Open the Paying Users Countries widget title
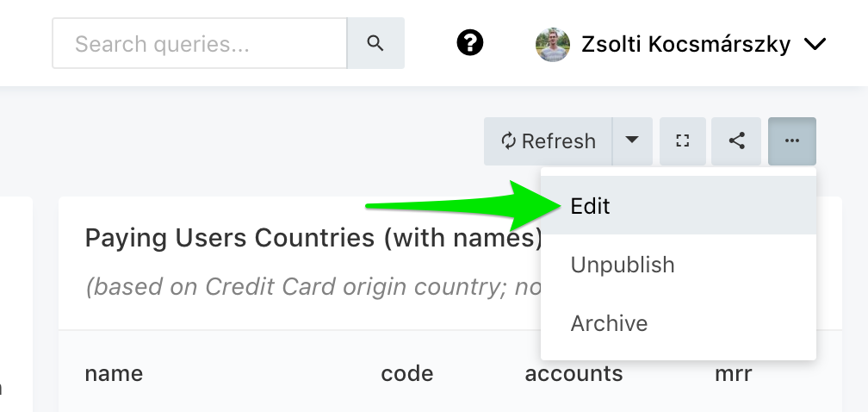The image size is (868, 412). 313,237
